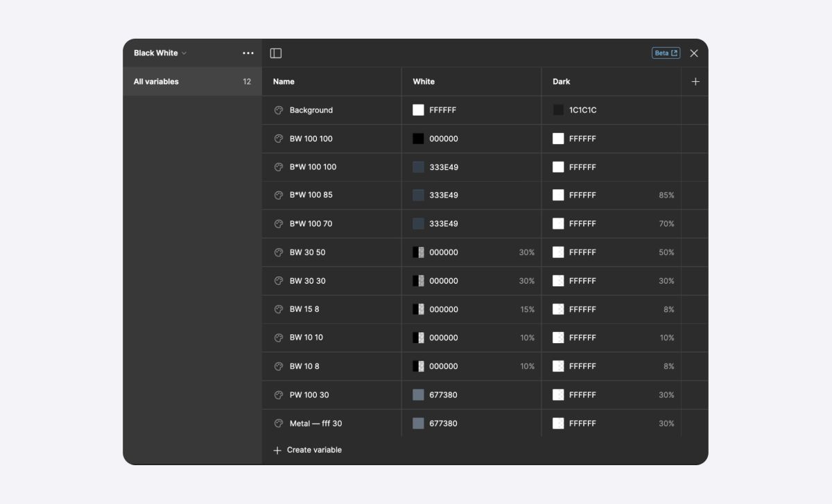Select the B*W 100 85 variable name

click(311, 195)
